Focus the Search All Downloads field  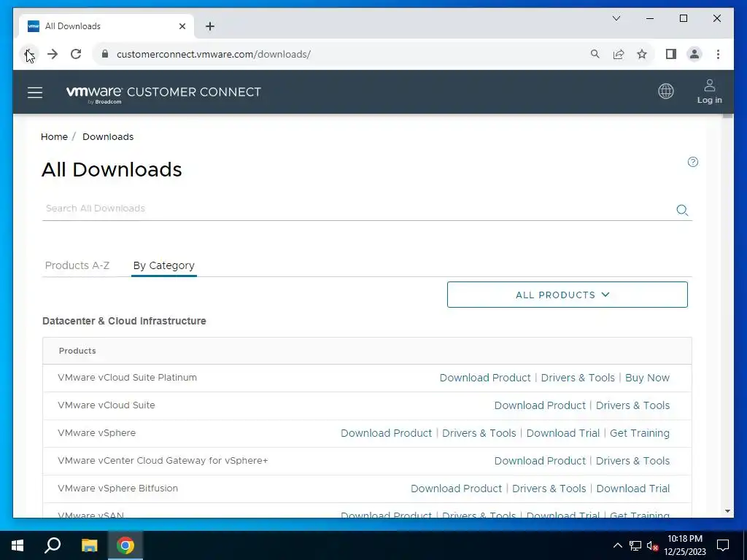pos(357,209)
